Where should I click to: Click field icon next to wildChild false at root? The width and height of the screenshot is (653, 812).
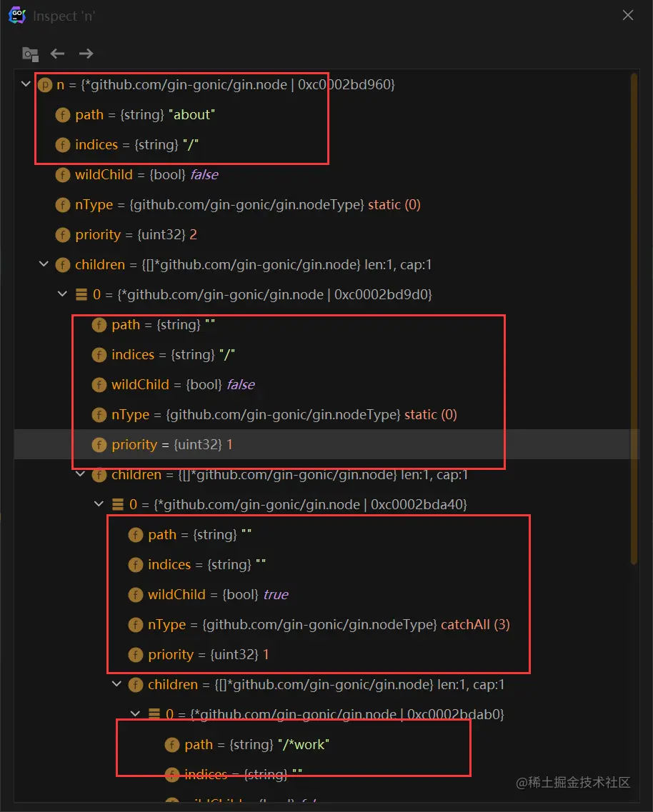(x=63, y=174)
